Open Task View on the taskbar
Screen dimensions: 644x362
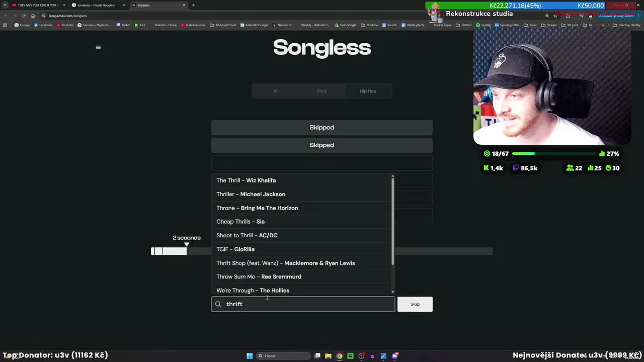point(317,356)
